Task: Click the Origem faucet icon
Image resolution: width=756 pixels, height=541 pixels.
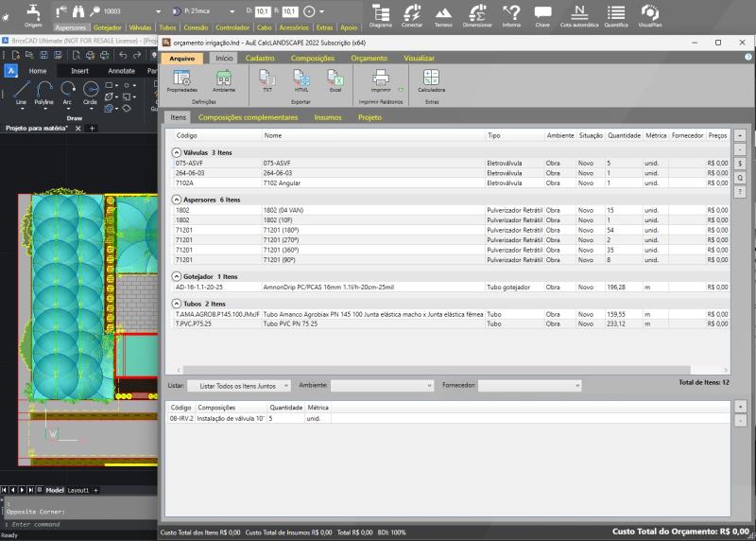Action: coord(33,16)
